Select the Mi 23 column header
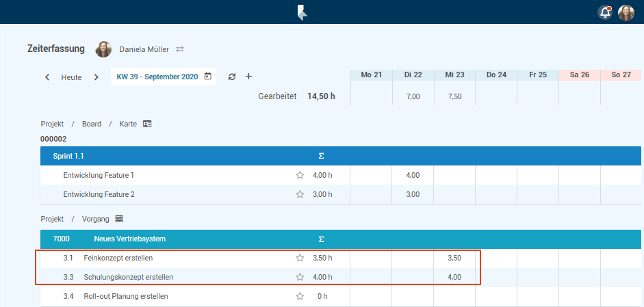Viewport: 644px width, 307px height. [x=454, y=75]
